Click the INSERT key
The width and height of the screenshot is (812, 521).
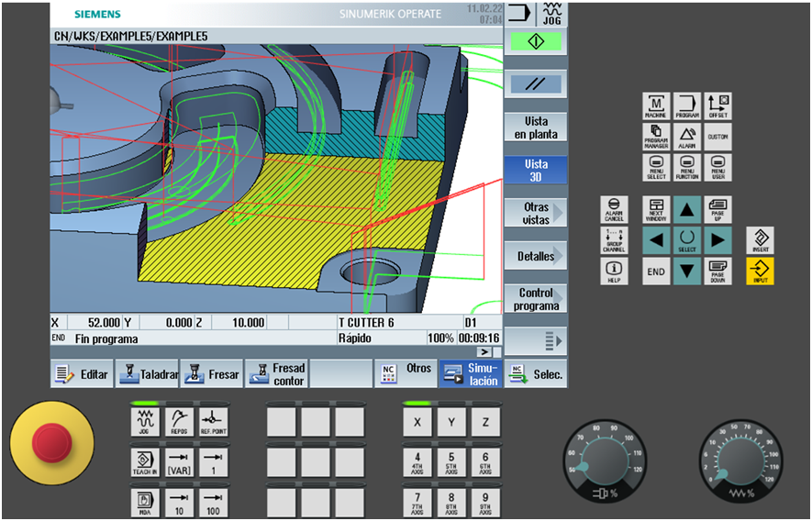click(761, 240)
